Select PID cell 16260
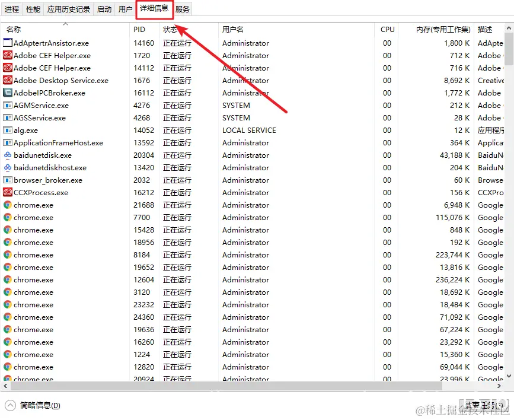Image resolution: width=514 pixels, height=420 pixels. 143,342
